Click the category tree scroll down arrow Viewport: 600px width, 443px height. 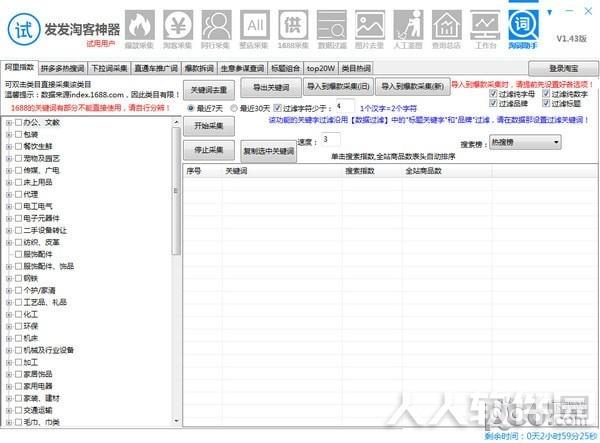[x=176, y=421]
